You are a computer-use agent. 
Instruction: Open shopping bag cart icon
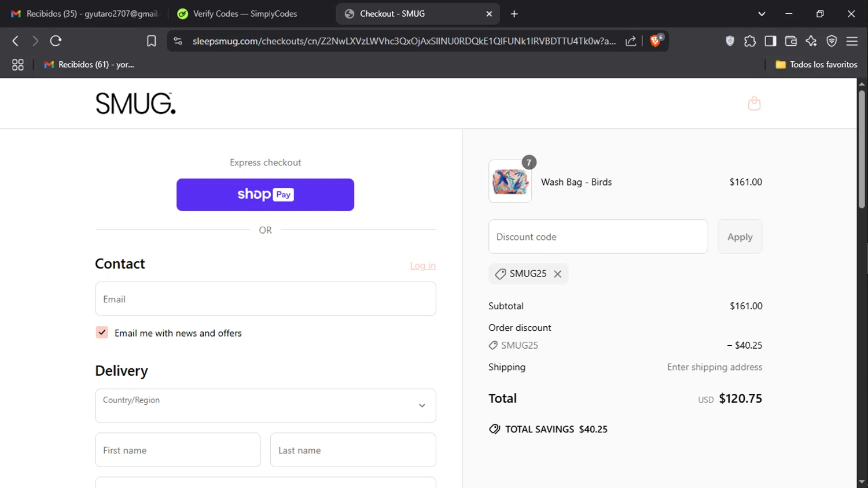pyautogui.click(x=754, y=103)
